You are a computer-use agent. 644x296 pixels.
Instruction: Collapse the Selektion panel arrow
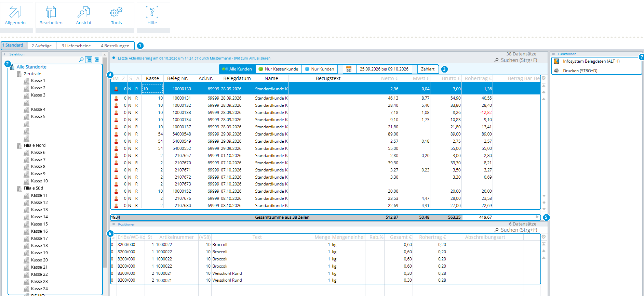click(4, 54)
